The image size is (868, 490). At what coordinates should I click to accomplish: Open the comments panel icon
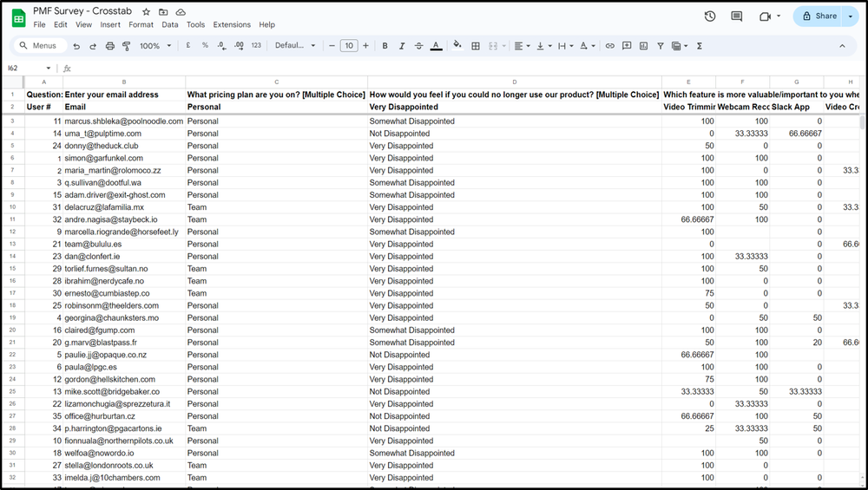tap(736, 16)
